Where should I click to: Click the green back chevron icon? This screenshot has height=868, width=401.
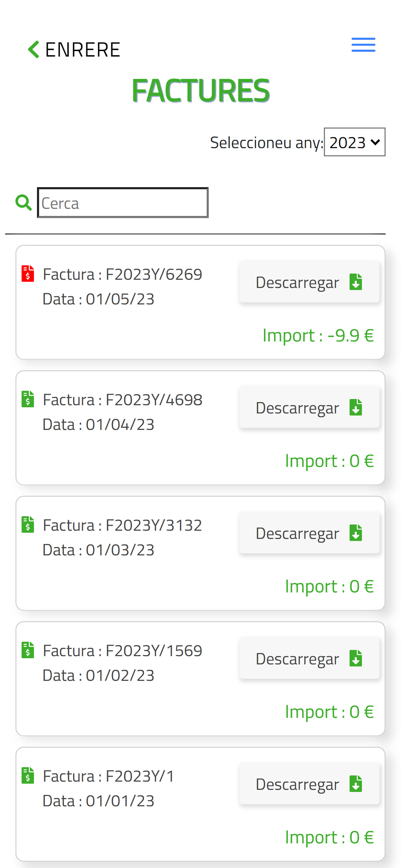[x=33, y=49]
